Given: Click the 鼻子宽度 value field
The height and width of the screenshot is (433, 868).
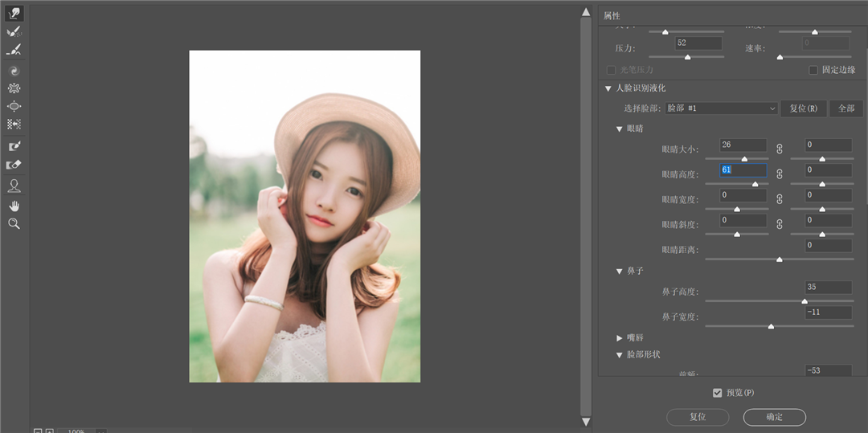Looking at the screenshot, I should [x=829, y=312].
